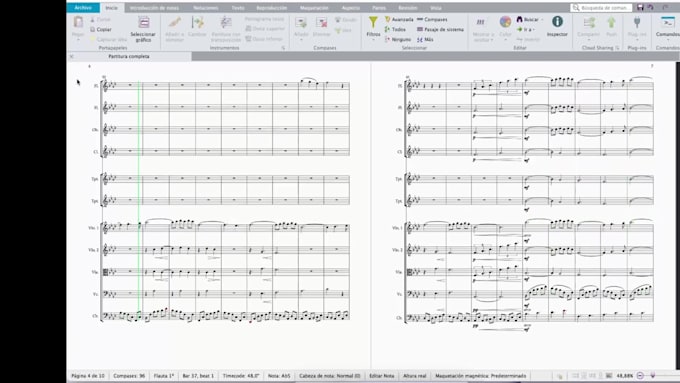The height and width of the screenshot is (383, 680).
Task: Select the Partitura completa document tab
Action: tap(129, 56)
